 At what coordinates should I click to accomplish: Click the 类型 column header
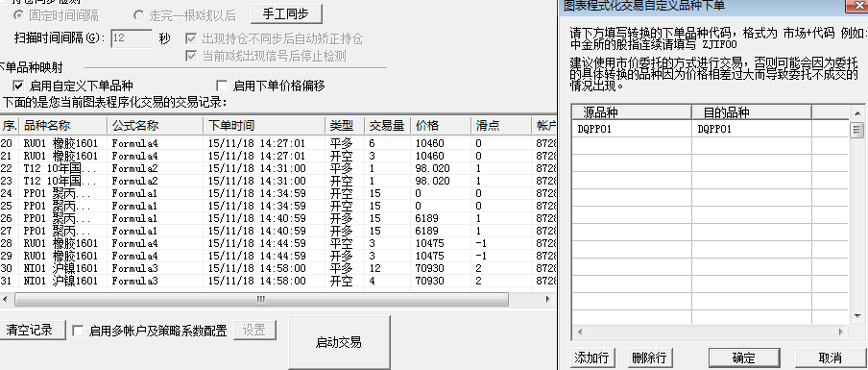(345, 126)
